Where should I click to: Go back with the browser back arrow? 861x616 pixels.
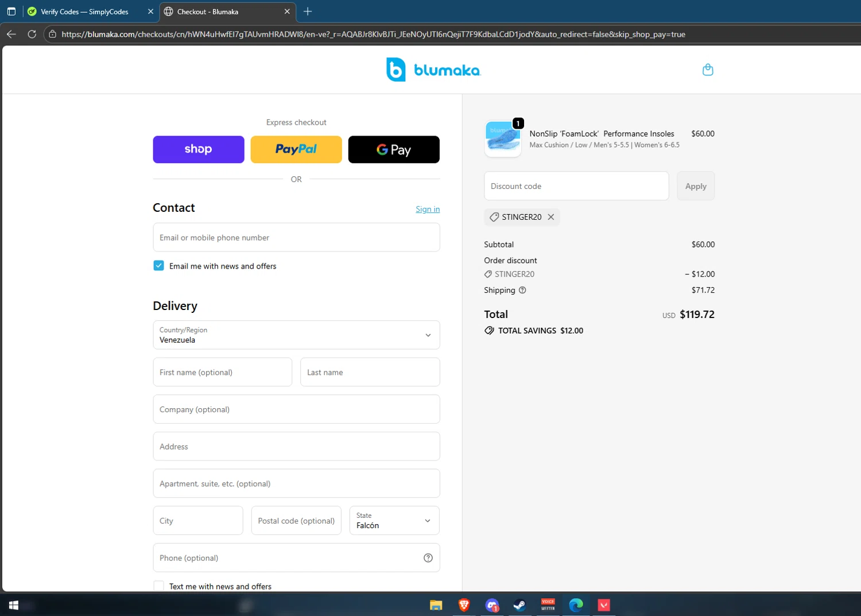[x=11, y=34]
